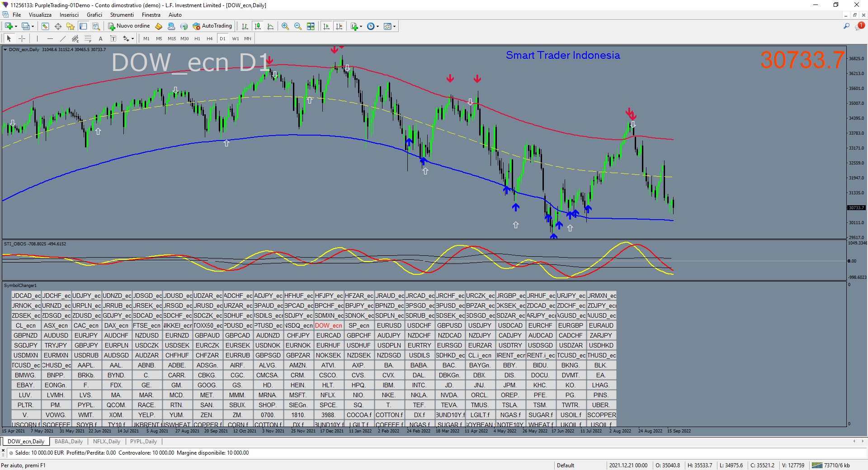Load the AAPL. symbol
The width and height of the screenshot is (868, 470).
pos(86,365)
